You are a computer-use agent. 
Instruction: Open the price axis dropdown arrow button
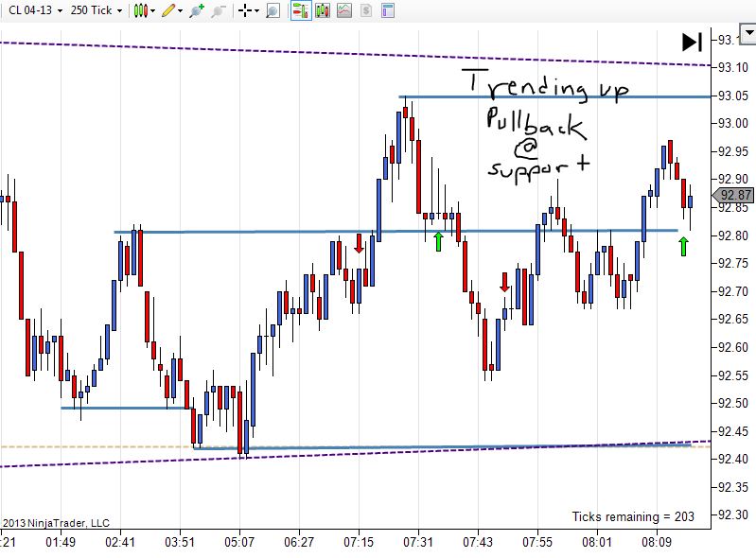pyautogui.click(x=748, y=33)
